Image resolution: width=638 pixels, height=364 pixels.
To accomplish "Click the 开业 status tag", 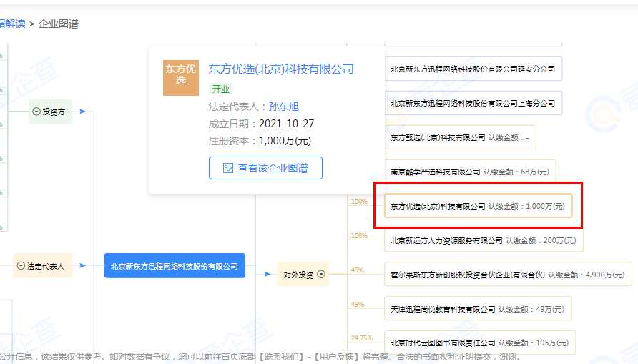I will 220,89.
